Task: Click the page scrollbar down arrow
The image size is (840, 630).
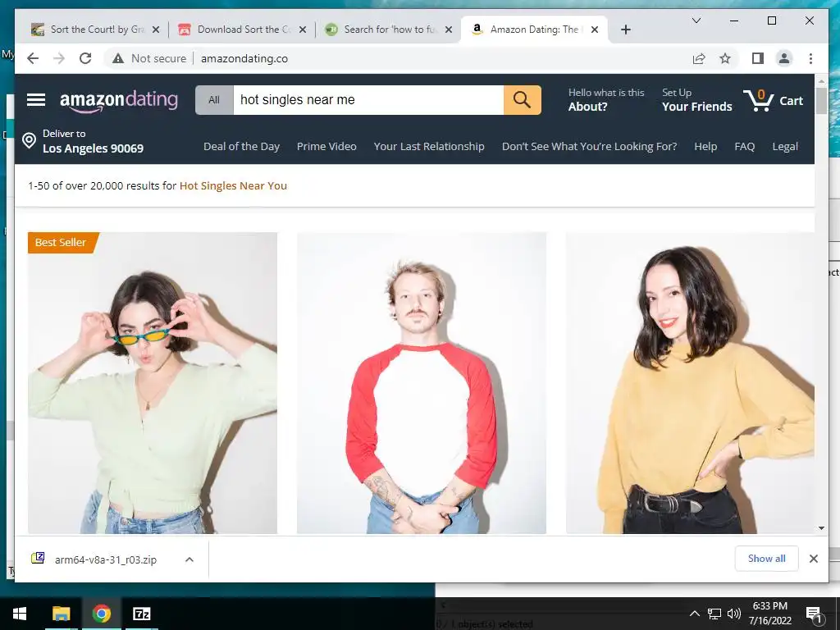Action: pyautogui.click(x=821, y=529)
